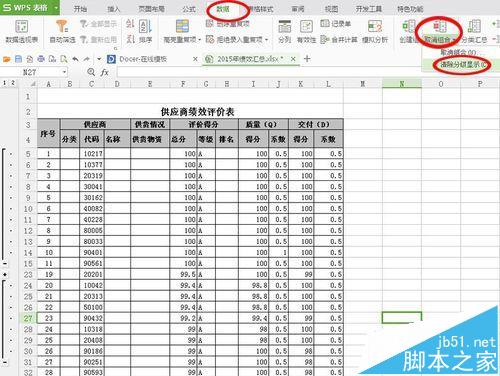Image resolution: width=500 pixels, height=376 pixels.
Task: Open the 有效性 data validation tool
Action: coord(306,32)
